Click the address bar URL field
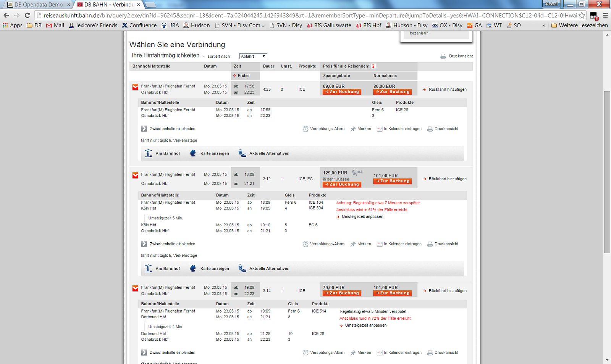The height and width of the screenshot is (364, 611). (310, 15)
